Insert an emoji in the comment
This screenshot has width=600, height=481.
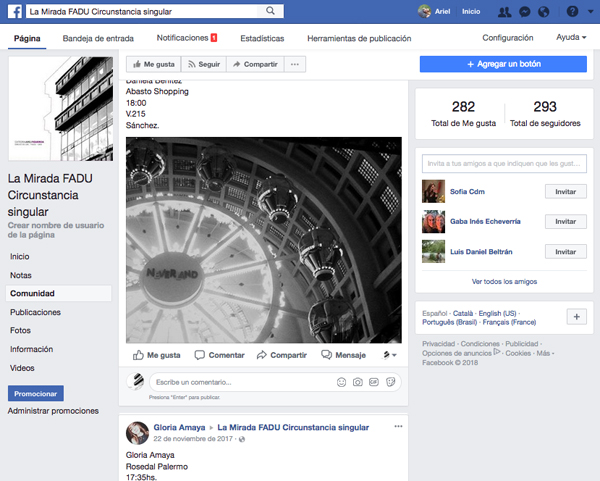click(341, 382)
